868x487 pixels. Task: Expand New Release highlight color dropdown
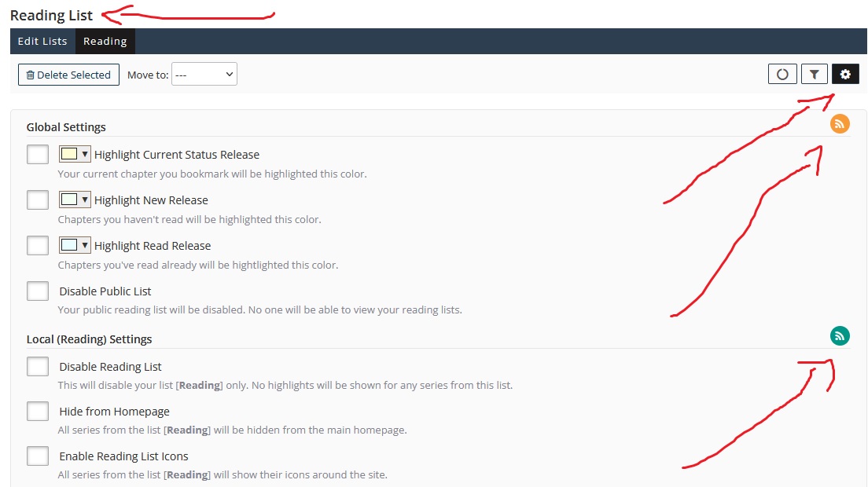coord(75,200)
